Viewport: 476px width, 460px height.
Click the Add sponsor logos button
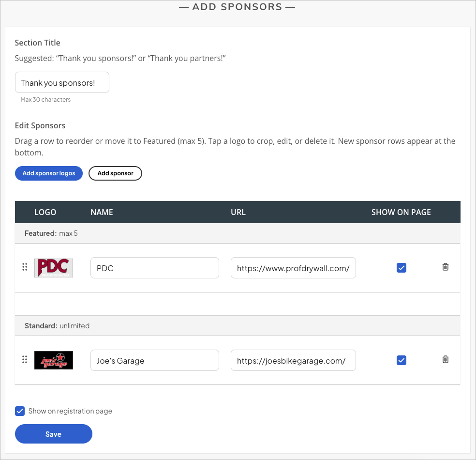click(49, 173)
